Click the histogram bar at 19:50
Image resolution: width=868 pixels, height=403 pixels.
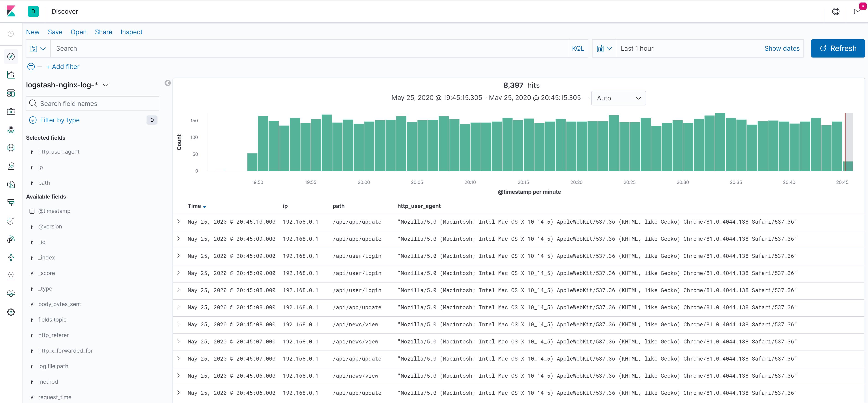[x=263, y=144]
